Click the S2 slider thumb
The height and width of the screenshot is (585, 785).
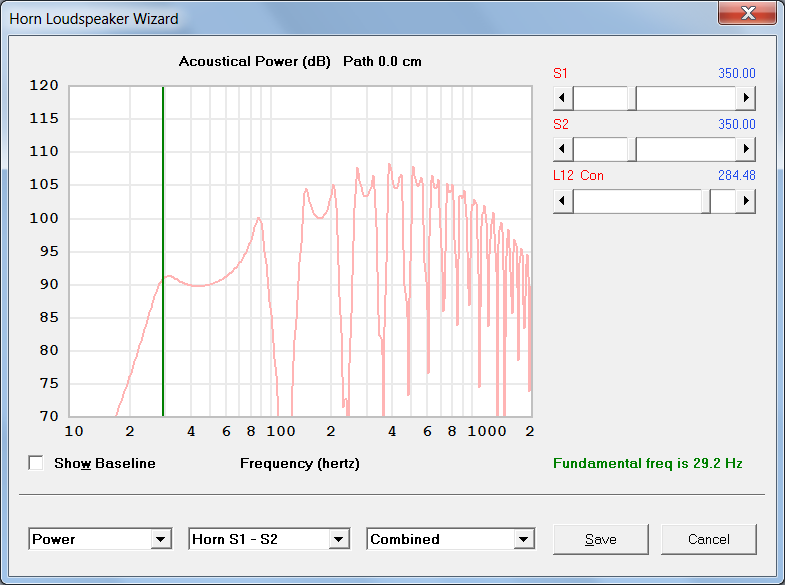pyautogui.click(x=632, y=149)
